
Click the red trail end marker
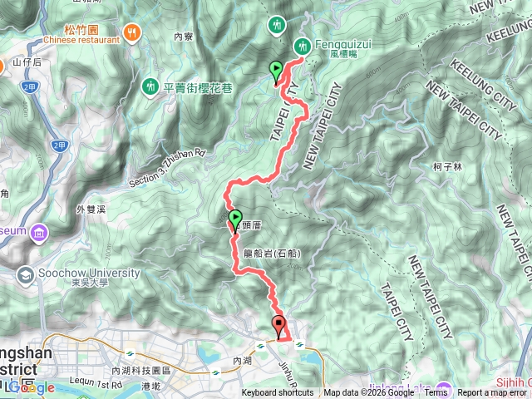click(x=278, y=328)
